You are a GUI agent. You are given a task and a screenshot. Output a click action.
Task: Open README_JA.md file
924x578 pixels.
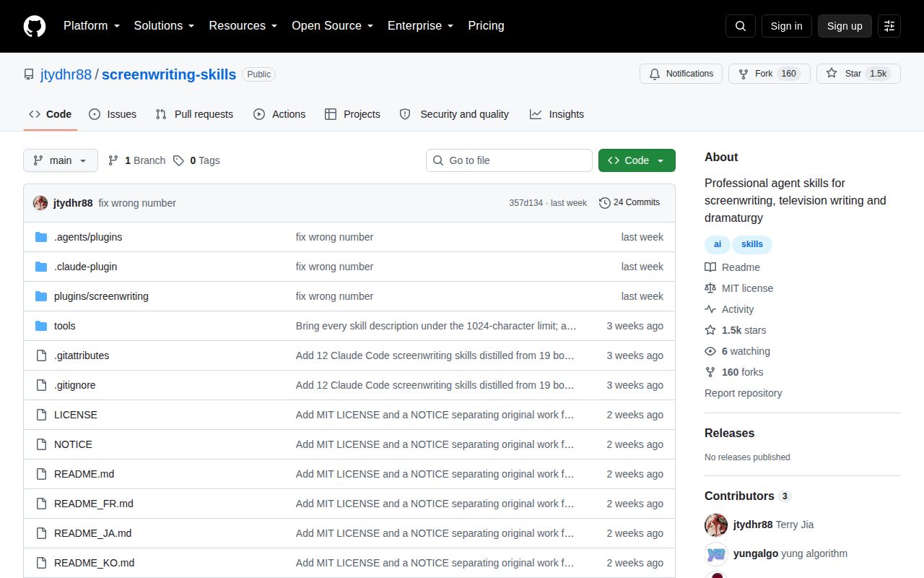(x=92, y=533)
